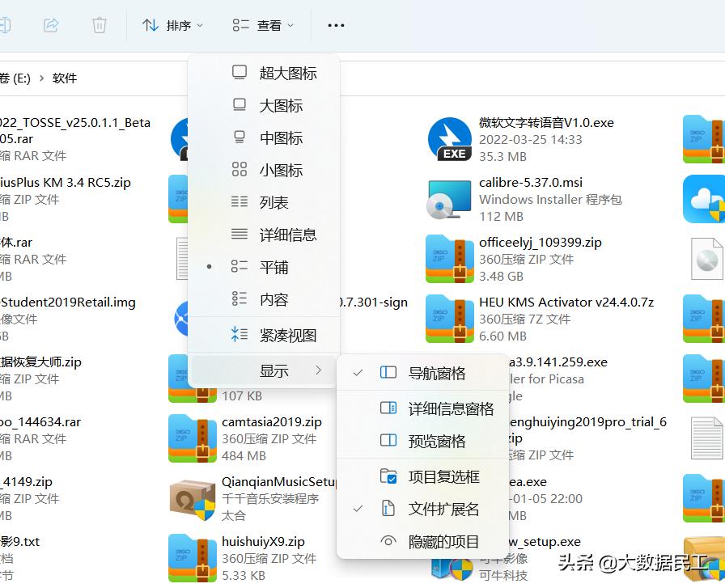Click file name huishuiyX9.zip
This screenshot has width=725, height=588.
click(264, 541)
